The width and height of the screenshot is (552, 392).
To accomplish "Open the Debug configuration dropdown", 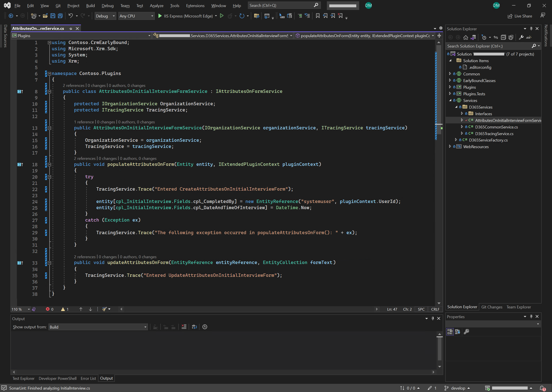I will 105,16.
